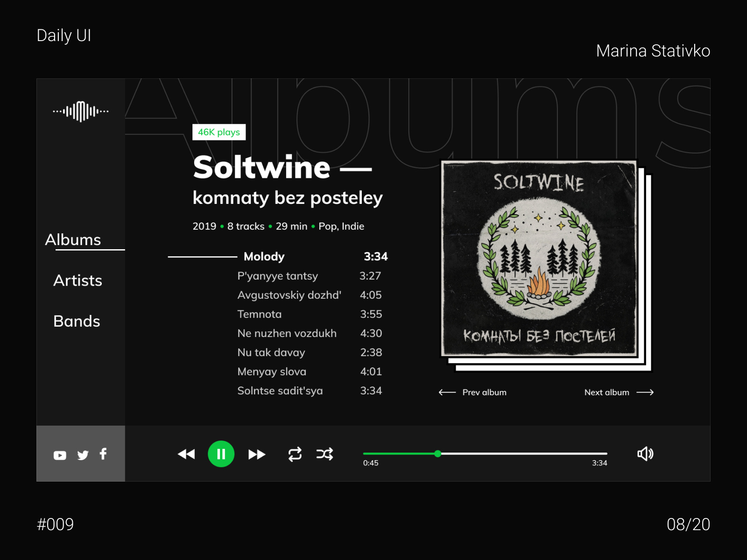Click the 0:45 elapsed time
747x560 pixels.
(x=371, y=463)
